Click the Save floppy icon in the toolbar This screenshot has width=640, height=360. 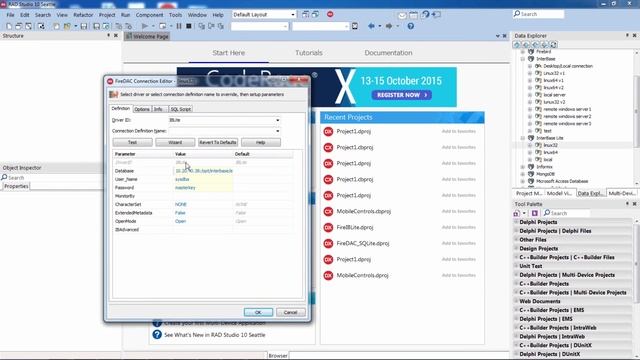tap(84, 26)
